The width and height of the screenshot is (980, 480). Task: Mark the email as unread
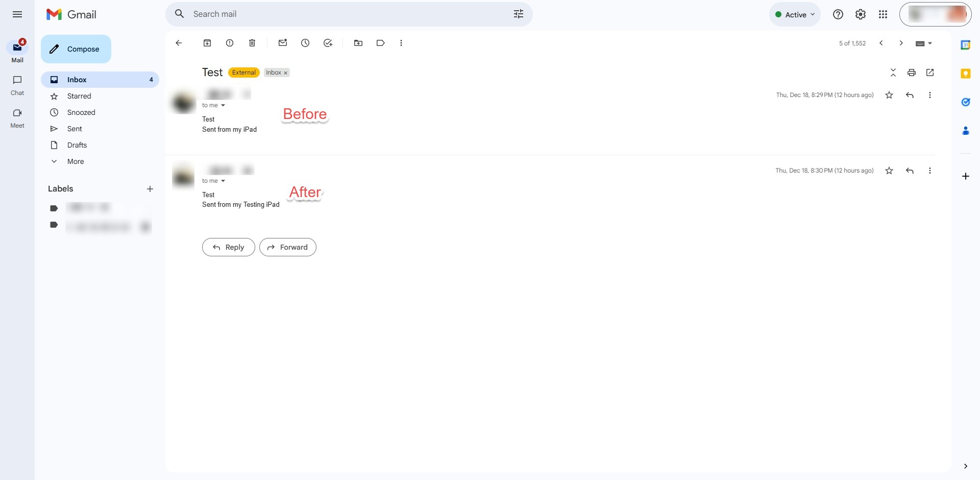[x=283, y=43]
